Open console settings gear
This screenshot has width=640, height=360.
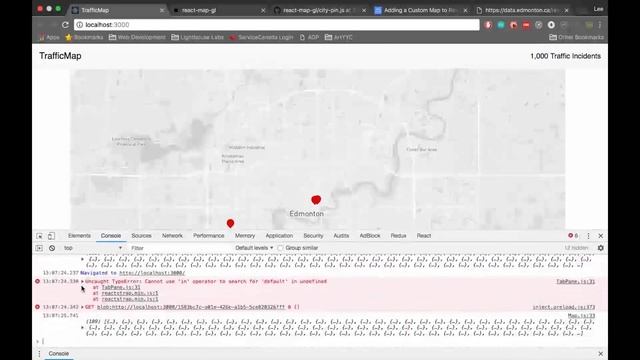(600, 248)
